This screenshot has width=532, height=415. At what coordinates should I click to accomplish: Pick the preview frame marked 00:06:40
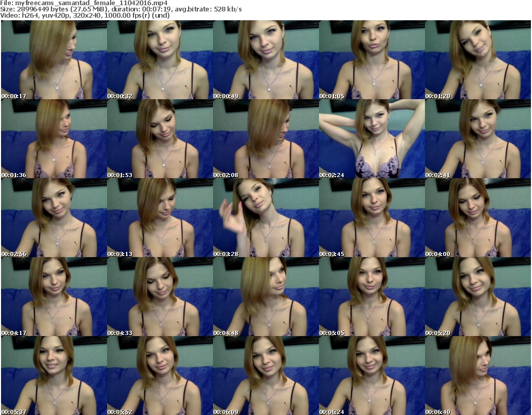coord(478,376)
